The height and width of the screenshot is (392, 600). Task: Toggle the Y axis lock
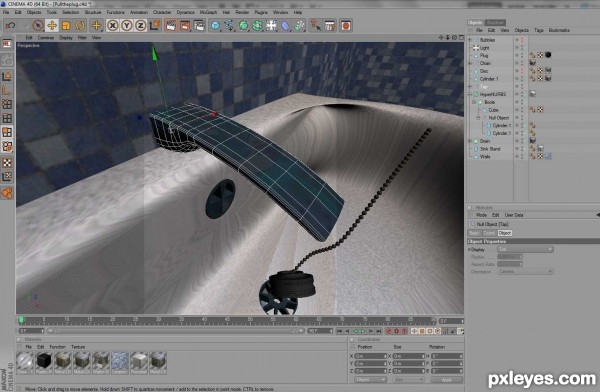point(127,26)
